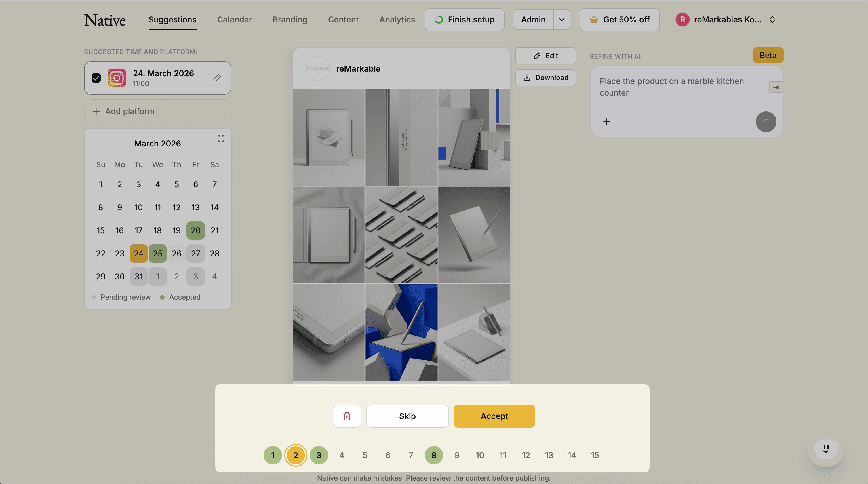Click the Download button
Image resolution: width=868 pixels, height=484 pixels.
[546, 77]
